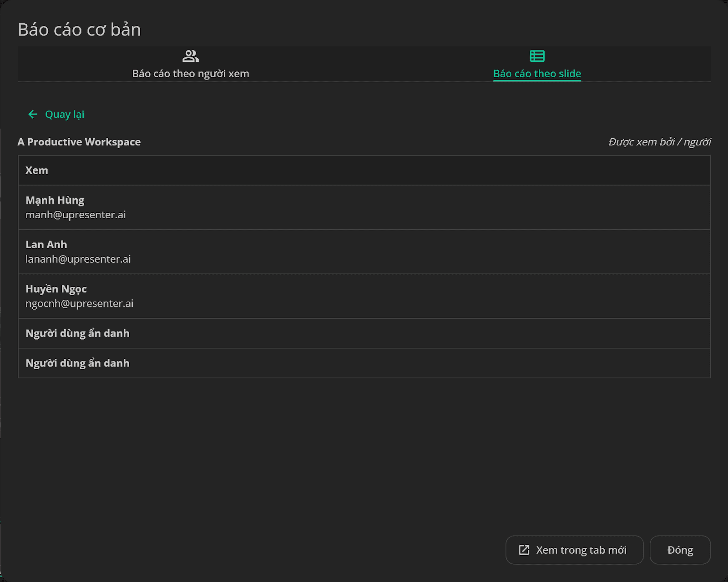Select the Huyền Ngọc viewer row
The width and height of the screenshot is (728, 582).
click(364, 296)
